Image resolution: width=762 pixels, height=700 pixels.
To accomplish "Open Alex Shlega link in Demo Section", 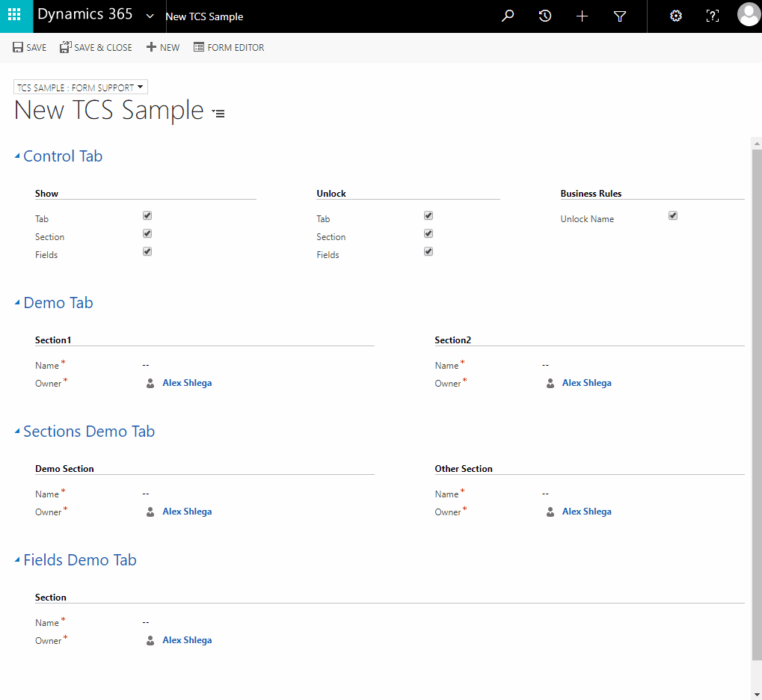I will (x=187, y=512).
